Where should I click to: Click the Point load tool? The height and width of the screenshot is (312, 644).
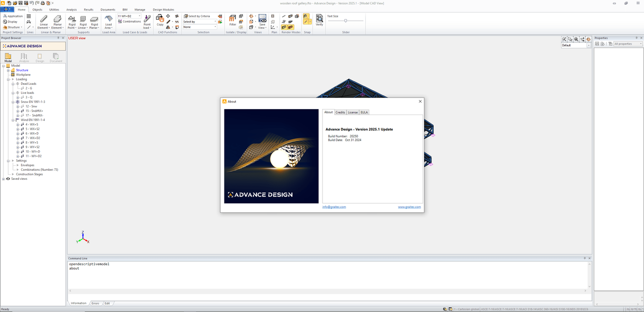(x=147, y=22)
